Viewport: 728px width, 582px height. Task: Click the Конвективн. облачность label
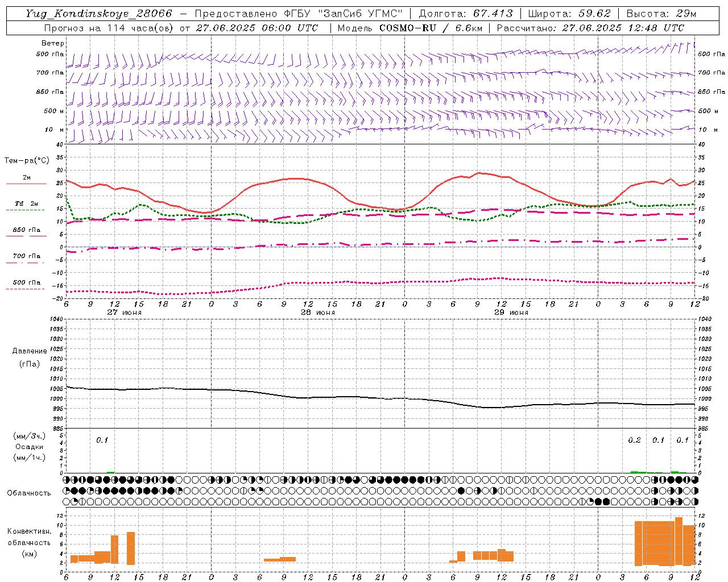30,537
